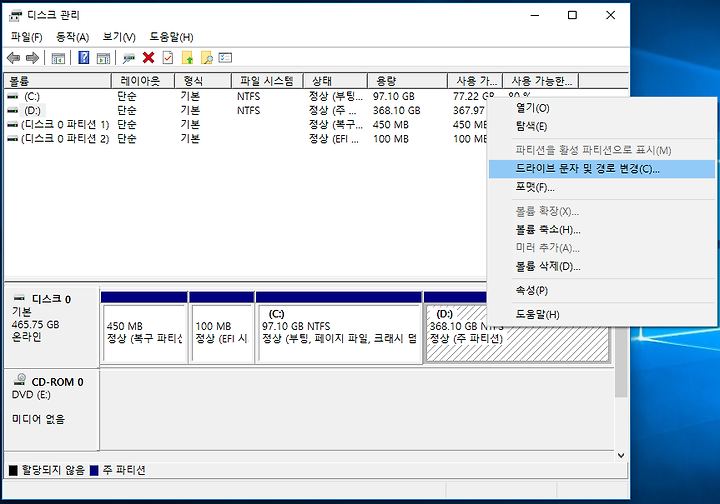Viewport: 720px width, 504px height.
Task: Click the Back arrow toolbar icon
Action: pos(14,58)
